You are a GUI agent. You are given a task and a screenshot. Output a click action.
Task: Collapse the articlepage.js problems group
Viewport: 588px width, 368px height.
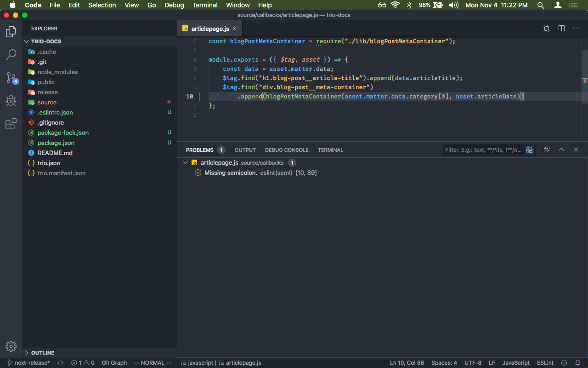[186, 163]
